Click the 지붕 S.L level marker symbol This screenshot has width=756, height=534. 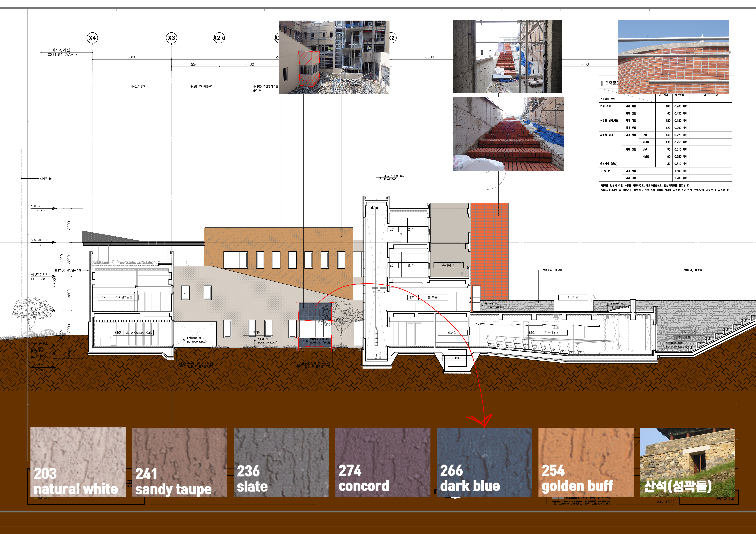pos(53,208)
